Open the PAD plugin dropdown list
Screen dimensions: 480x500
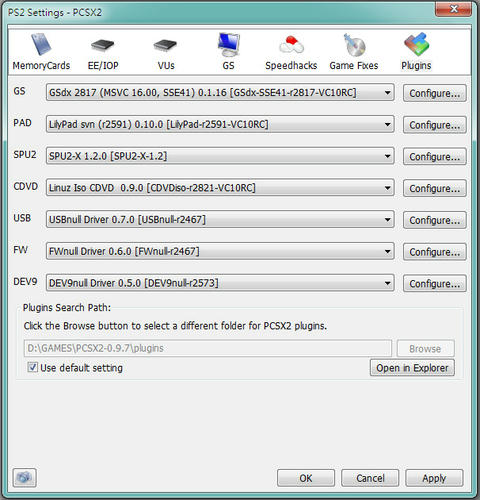tap(220, 124)
